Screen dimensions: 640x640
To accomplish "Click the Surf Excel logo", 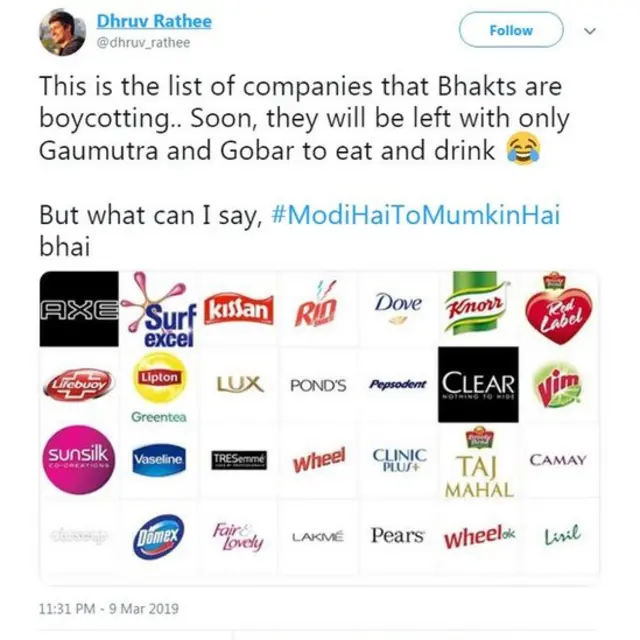I will 159,311.
